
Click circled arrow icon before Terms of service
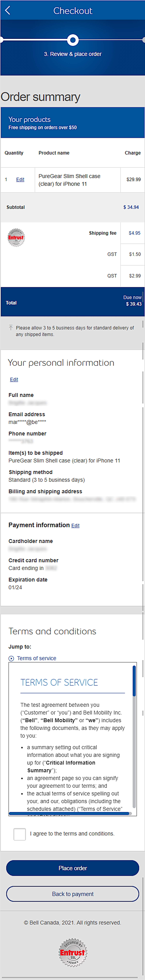click(11, 658)
